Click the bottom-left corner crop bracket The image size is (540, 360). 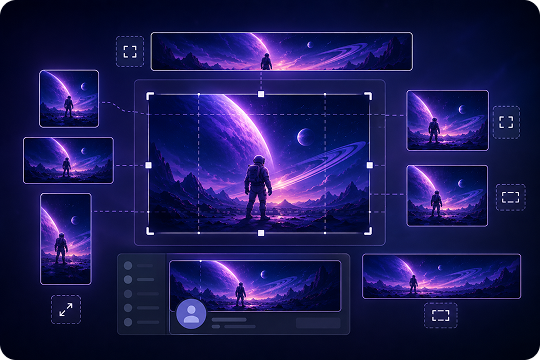[x=150, y=231]
